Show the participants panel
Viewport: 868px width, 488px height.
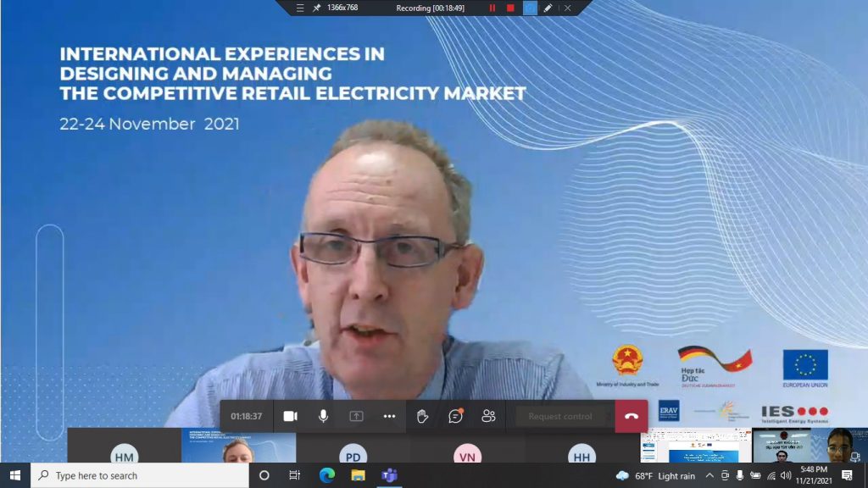coord(488,416)
